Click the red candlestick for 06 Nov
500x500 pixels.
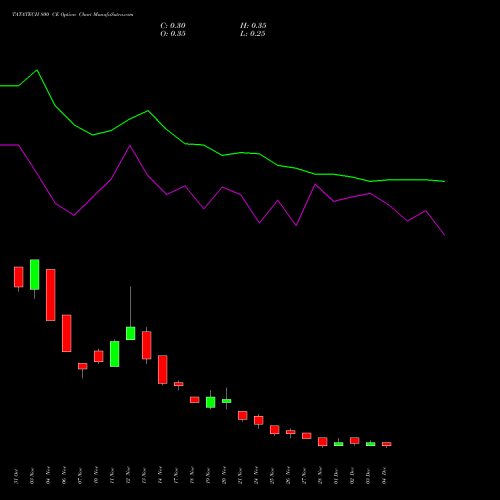point(67,333)
